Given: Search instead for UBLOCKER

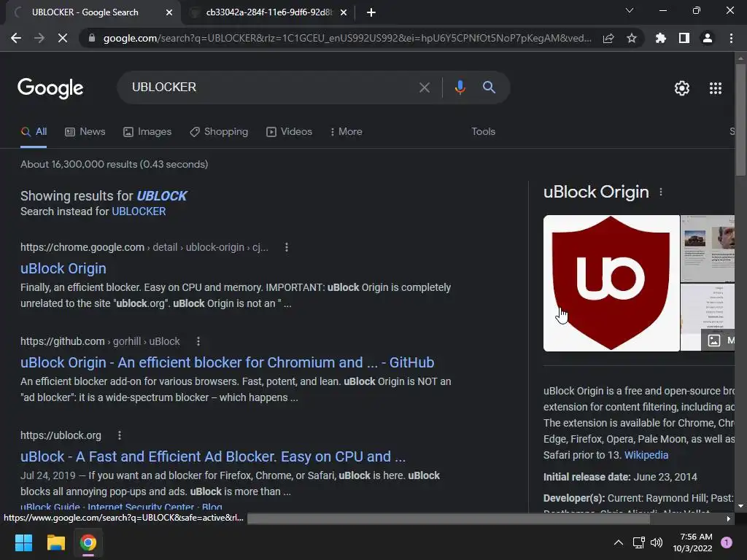Looking at the screenshot, I should 139,211.
